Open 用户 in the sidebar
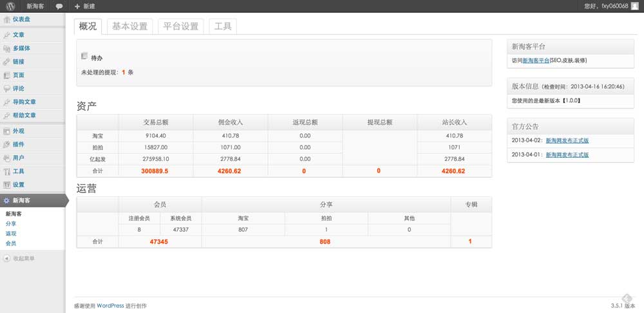Viewport: 644px width, 313px height. coord(19,158)
